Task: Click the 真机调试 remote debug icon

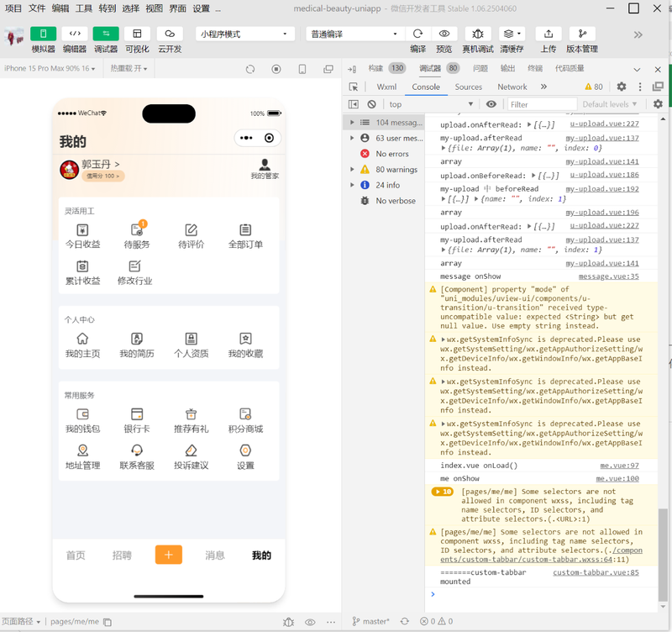Action: pos(477,34)
